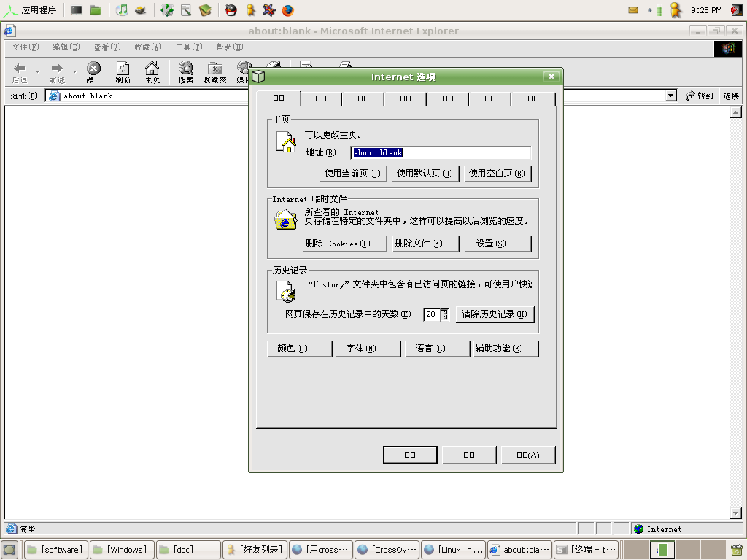Open the 后退 back history dropdown arrow
747x560 pixels.
tap(37, 71)
